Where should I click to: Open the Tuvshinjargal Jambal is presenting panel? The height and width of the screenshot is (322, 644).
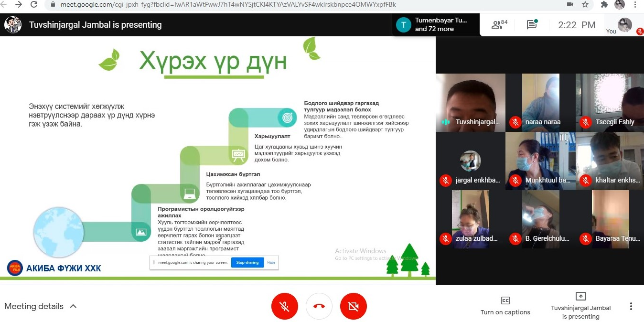pos(580,306)
